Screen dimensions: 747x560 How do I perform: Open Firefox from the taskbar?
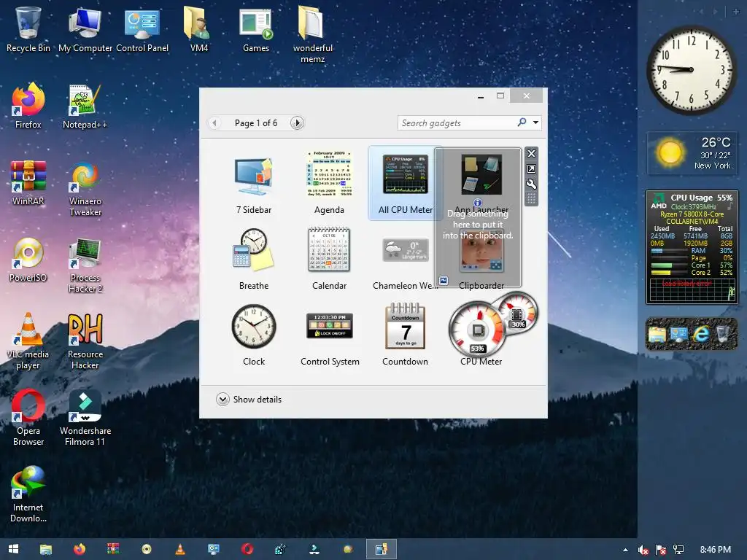[x=79, y=549]
